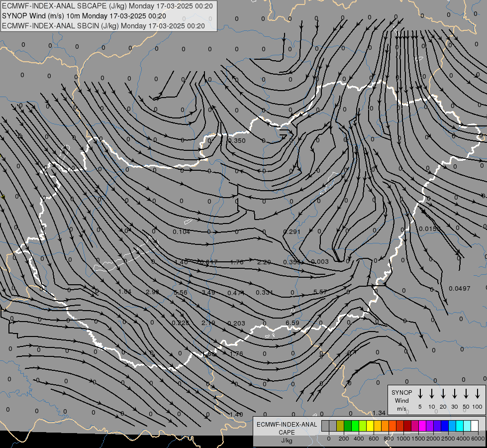Click the 1000 tick label on CAPE scale
Viewport: 487px width, 448px height.
pos(403,439)
